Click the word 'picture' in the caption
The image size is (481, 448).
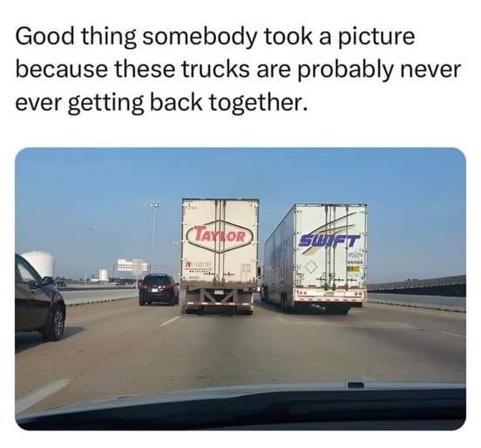point(376,37)
